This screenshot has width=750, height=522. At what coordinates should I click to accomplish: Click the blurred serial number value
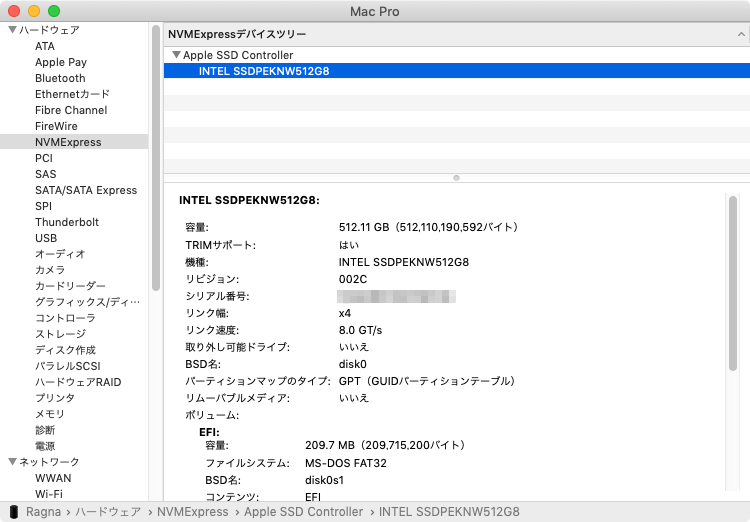click(396, 296)
